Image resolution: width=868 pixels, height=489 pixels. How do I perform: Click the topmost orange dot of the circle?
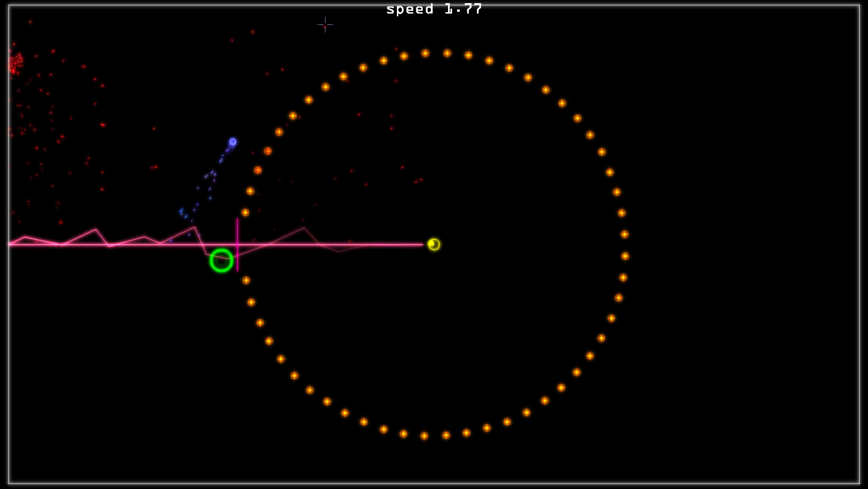coord(425,53)
